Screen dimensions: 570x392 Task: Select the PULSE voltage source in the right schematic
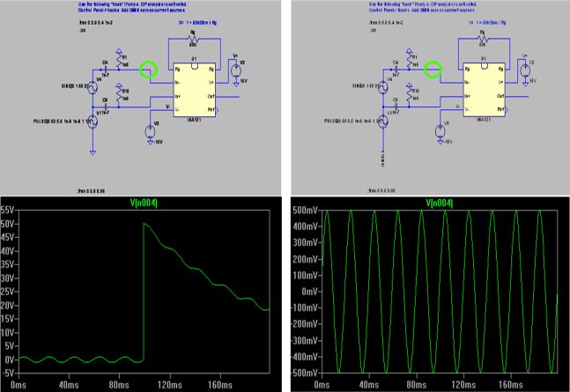point(382,122)
